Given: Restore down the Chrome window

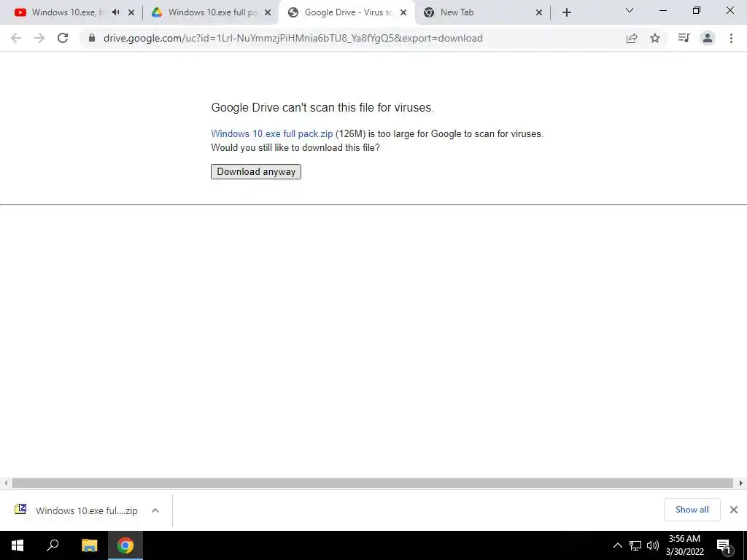Looking at the screenshot, I should click(x=697, y=10).
